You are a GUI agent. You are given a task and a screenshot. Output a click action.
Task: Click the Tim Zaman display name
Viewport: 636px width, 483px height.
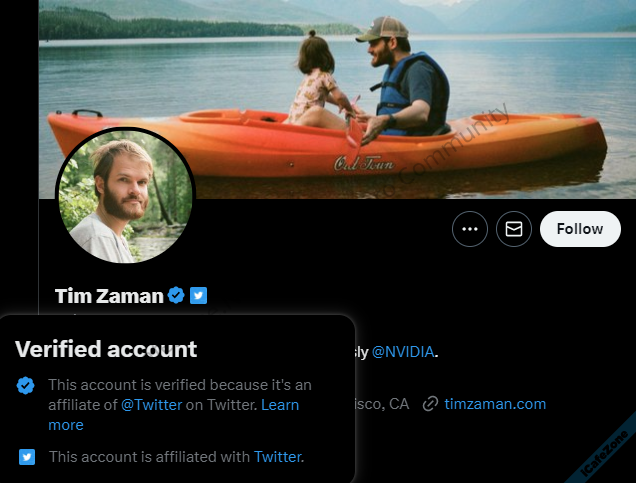coord(108,295)
